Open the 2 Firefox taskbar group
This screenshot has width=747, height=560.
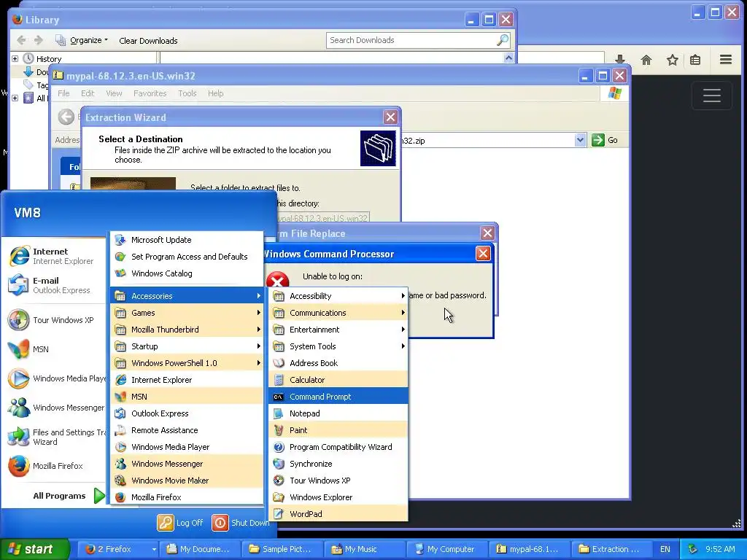point(117,549)
